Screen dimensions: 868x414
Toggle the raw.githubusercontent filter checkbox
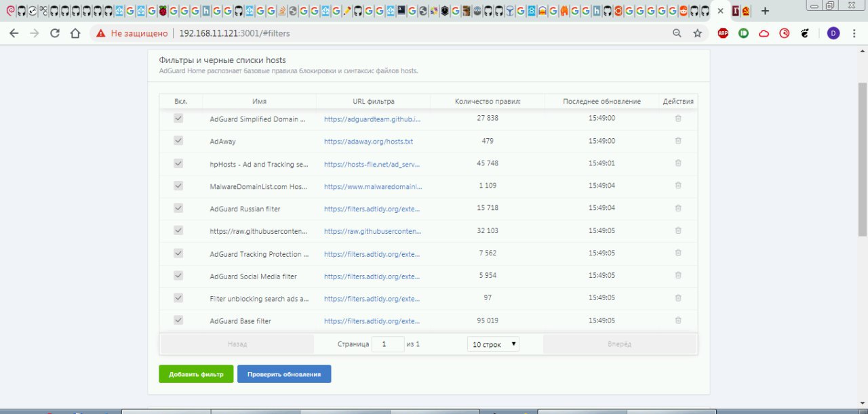point(178,230)
